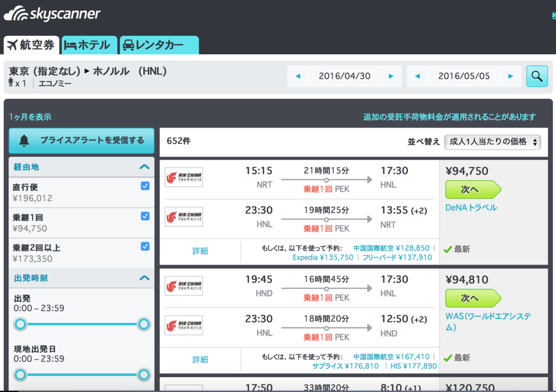The width and height of the screenshot is (556, 392).
Task: Click Air China logo on 23:30 to HND flight
Action: (x=184, y=325)
